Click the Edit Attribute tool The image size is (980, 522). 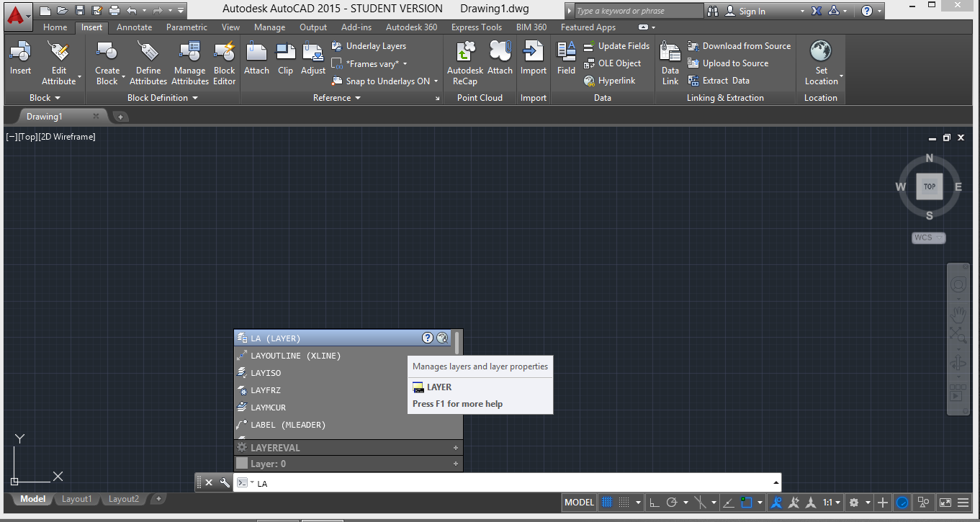(59, 63)
